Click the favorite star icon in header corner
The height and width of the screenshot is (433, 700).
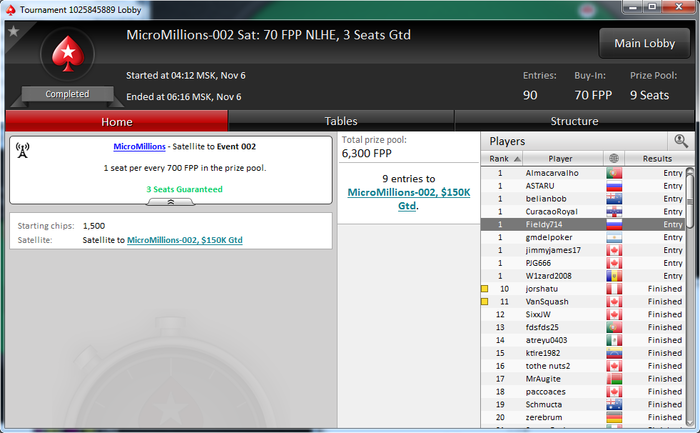13,31
